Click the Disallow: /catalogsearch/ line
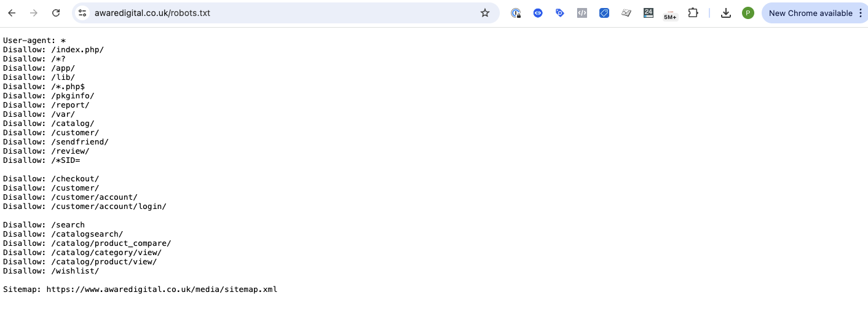 pyautogui.click(x=63, y=234)
